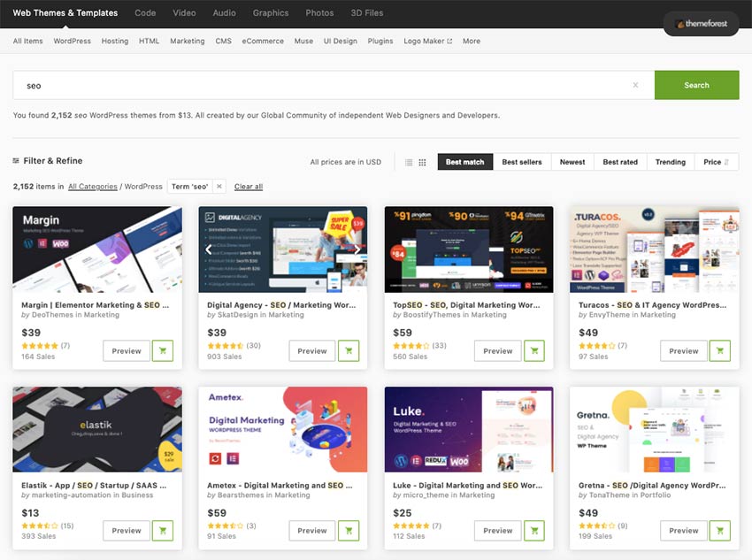Image resolution: width=752 pixels, height=560 pixels.
Task: Add Elastik theme to cart
Action: tap(163, 531)
